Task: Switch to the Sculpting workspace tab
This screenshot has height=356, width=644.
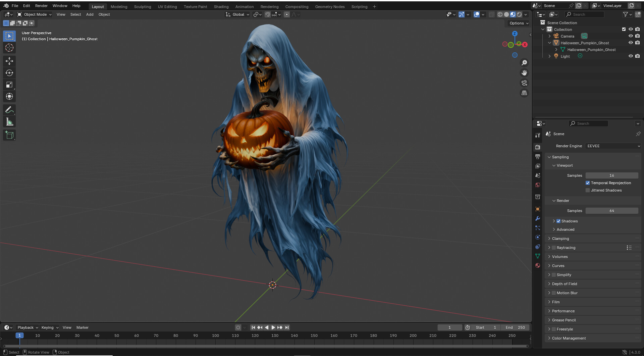Action: 143,7
